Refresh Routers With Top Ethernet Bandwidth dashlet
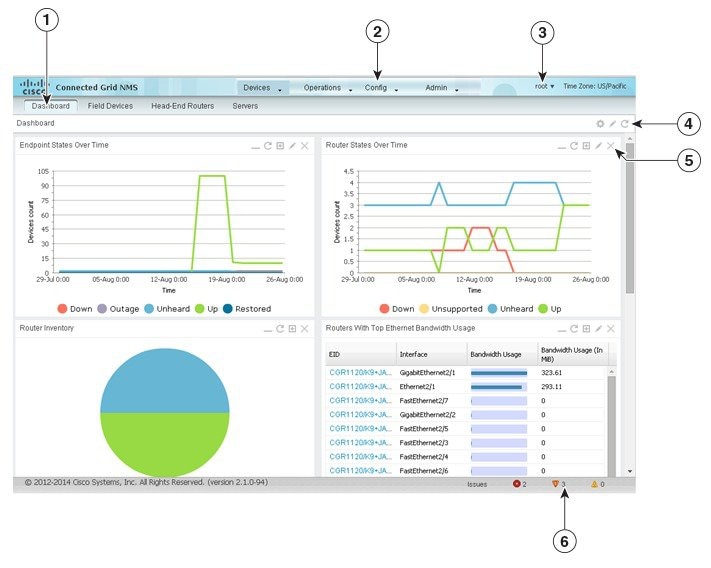This screenshot has width=711, height=568. tap(574, 329)
